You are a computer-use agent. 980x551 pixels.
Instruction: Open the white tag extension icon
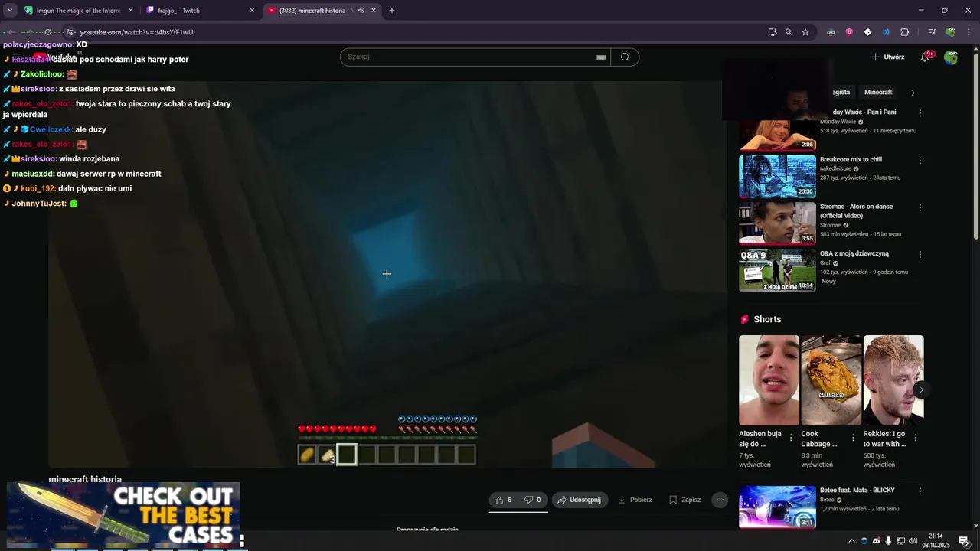click(x=867, y=32)
